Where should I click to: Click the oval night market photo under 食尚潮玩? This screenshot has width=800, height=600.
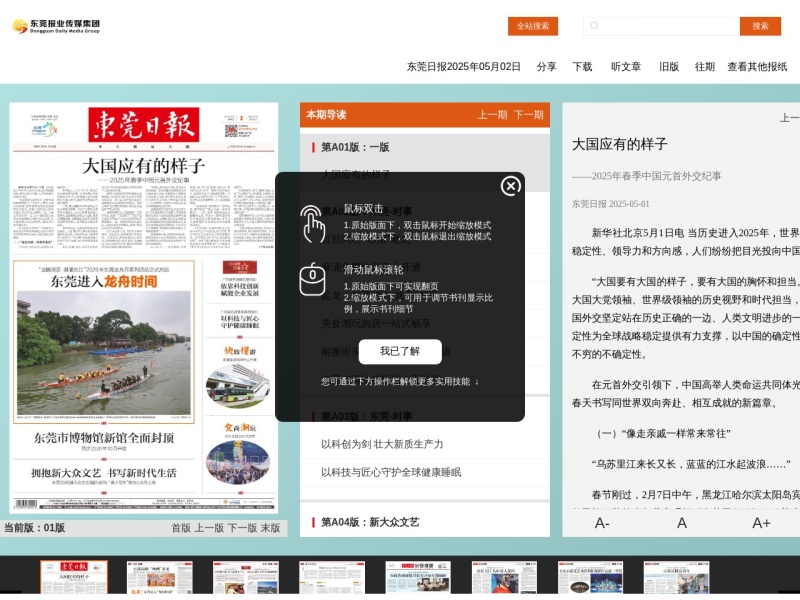[x=238, y=463]
